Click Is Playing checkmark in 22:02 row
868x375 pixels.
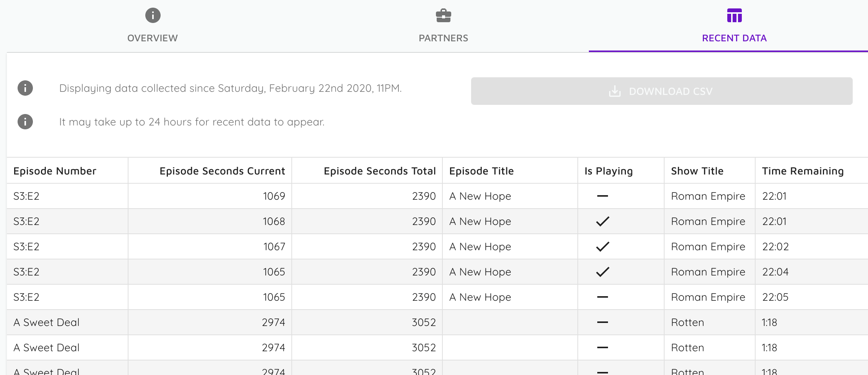(602, 246)
